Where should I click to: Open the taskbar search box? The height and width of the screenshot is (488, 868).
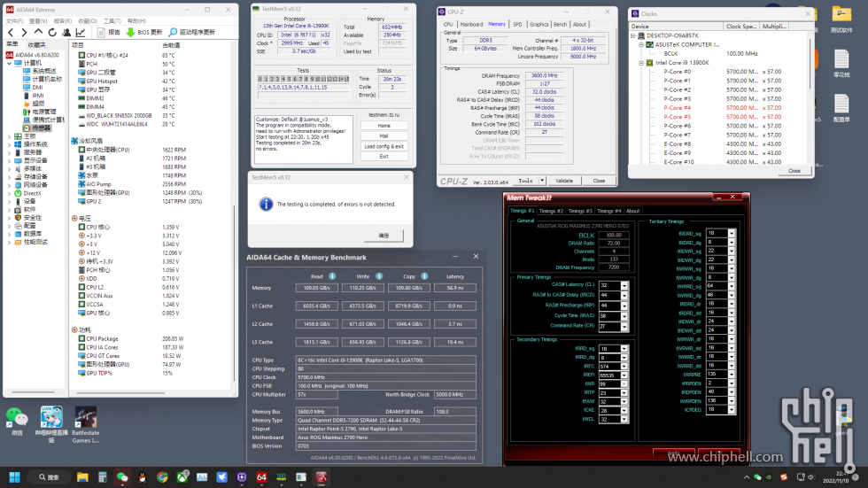coord(50,477)
